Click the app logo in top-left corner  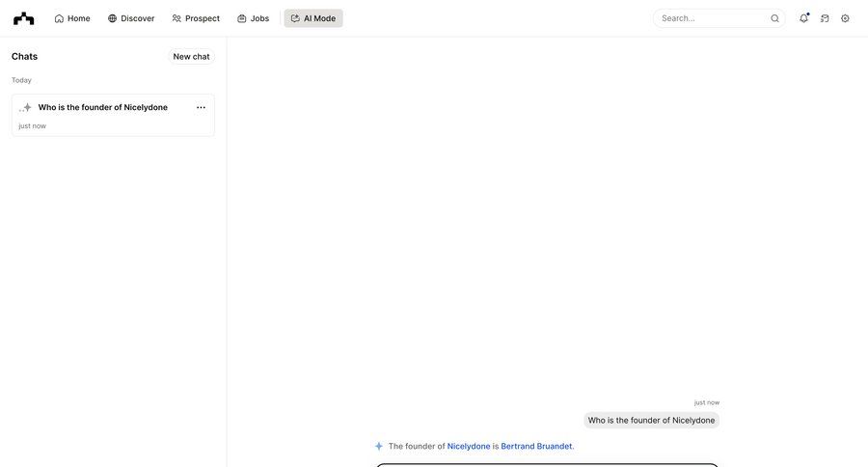point(24,18)
